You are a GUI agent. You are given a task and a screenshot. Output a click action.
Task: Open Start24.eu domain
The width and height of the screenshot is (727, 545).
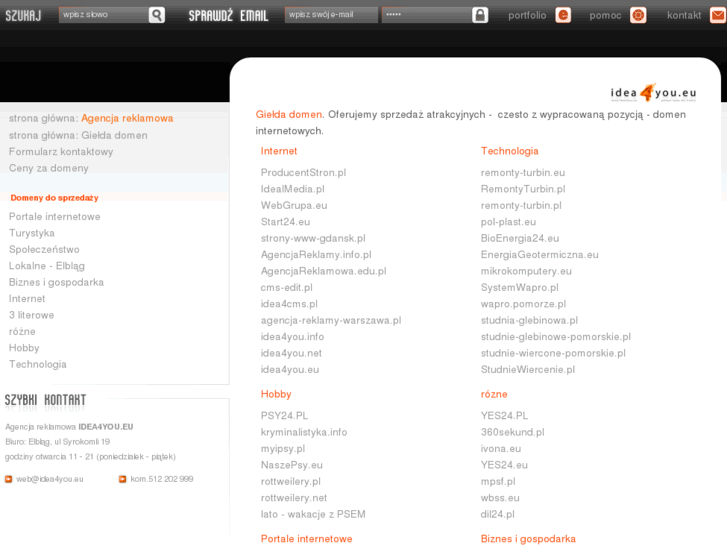click(x=285, y=222)
